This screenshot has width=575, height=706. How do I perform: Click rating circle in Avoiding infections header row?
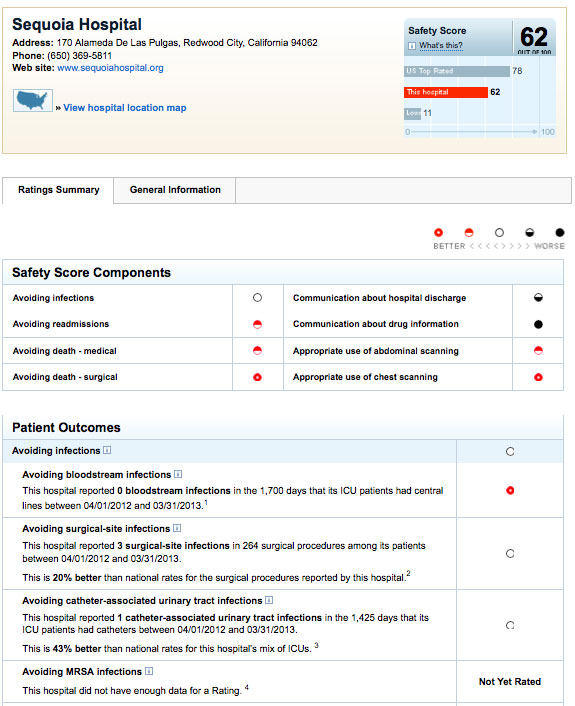pyautogui.click(x=510, y=451)
